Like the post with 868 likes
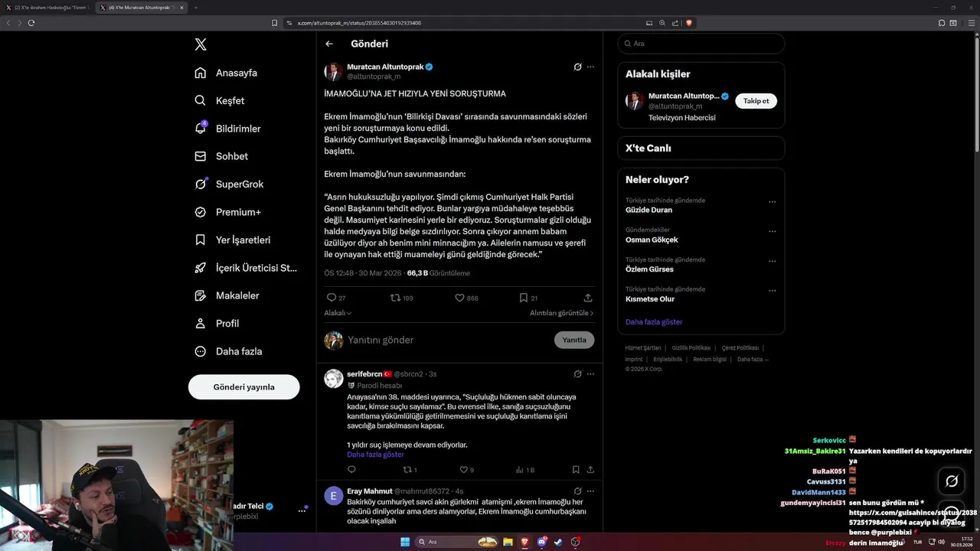 point(459,298)
